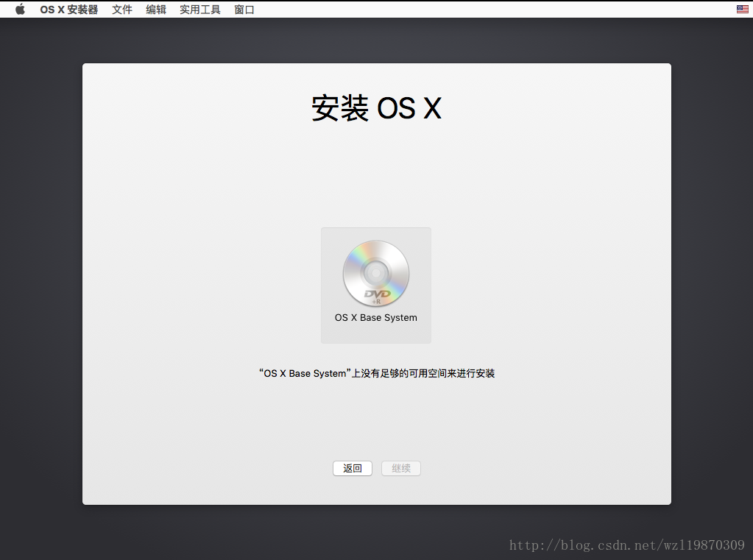Open the 窗口 menu
The image size is (753, 560).
[x=244, y=10]
